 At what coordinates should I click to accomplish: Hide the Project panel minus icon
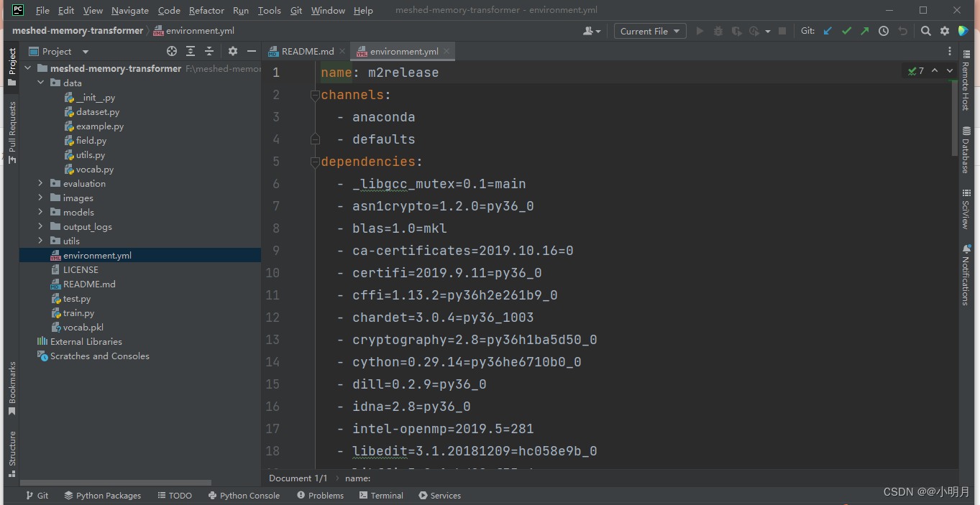[251, 51]
